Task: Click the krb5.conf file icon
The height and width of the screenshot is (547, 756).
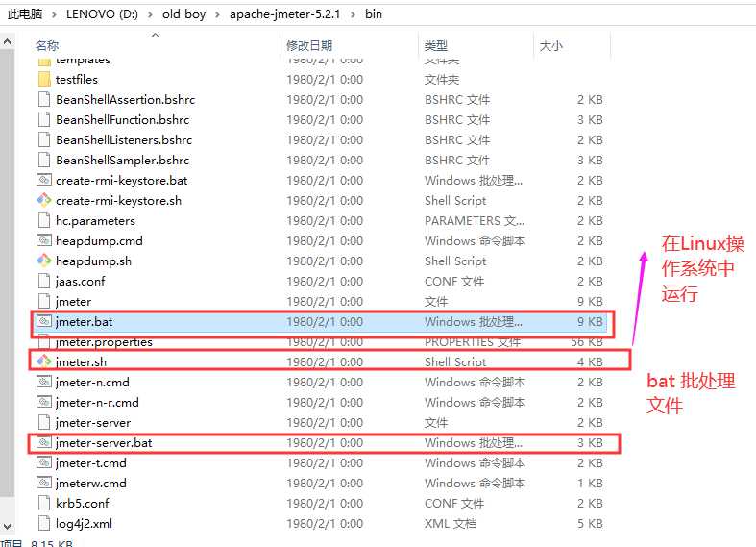Action: coord(44,503)
